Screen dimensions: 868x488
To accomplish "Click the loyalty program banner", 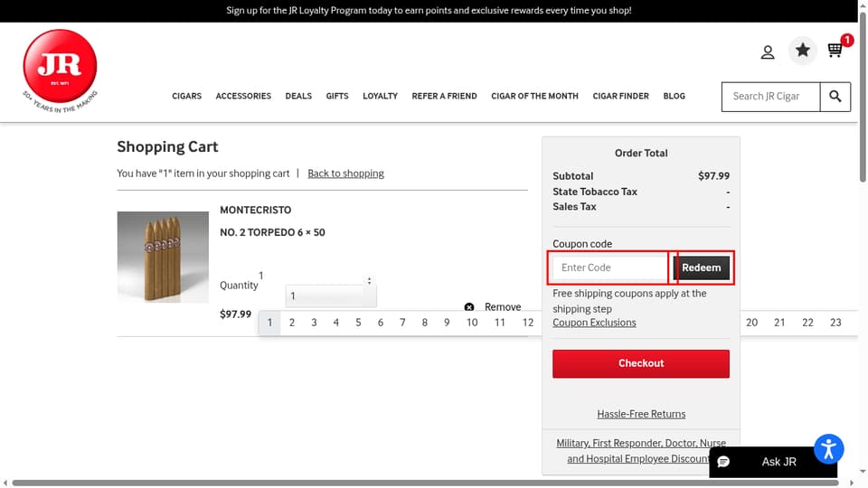I will (429, 11).
